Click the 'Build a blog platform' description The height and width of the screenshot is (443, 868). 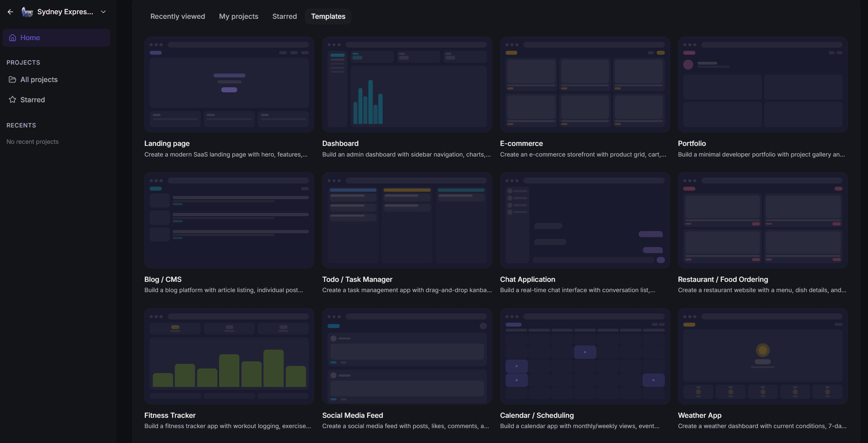[224, 290]
